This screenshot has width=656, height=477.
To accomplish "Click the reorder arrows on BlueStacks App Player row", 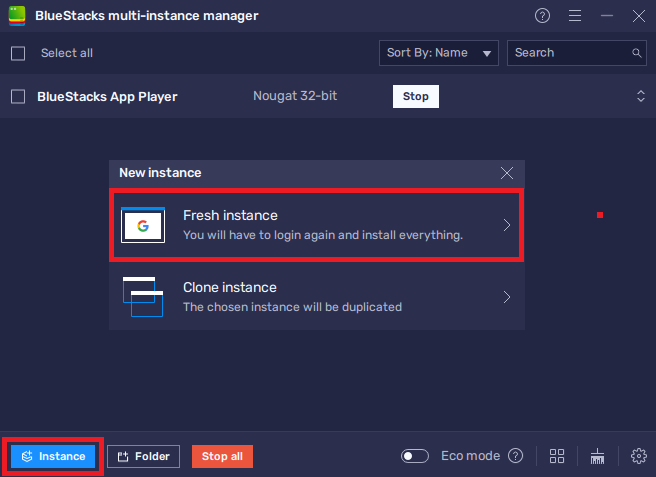I will (x=641, y=96).
